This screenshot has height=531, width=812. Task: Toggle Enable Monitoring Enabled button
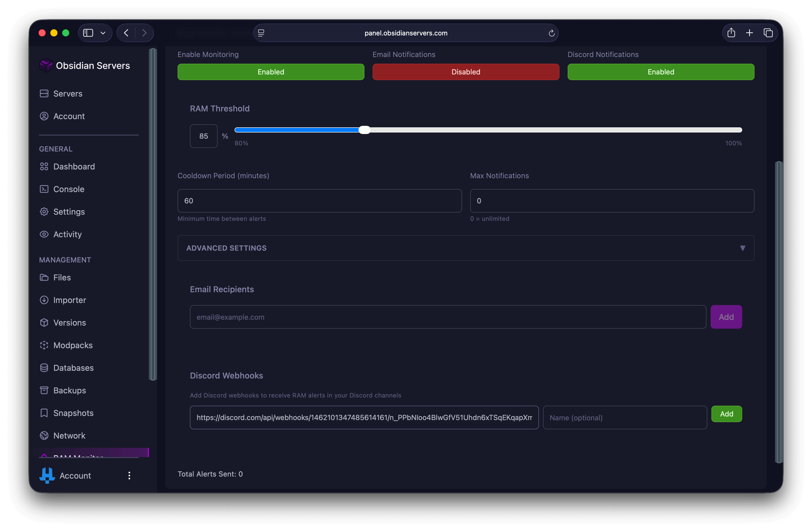pyautogui.click(x=270, y=72)
